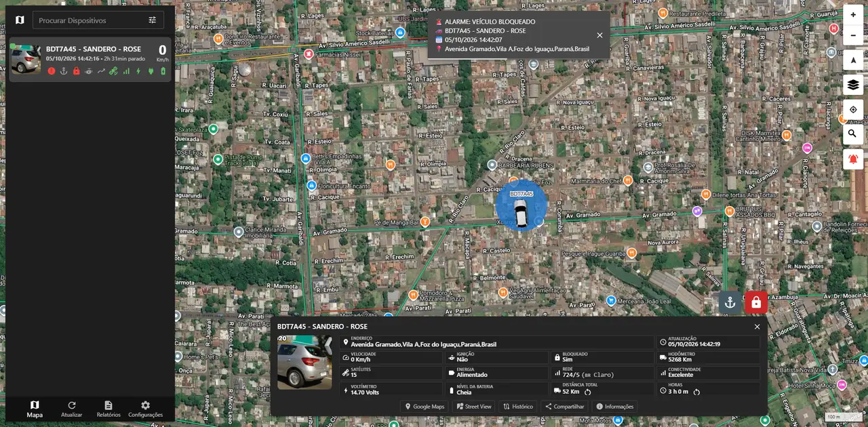Image resolution: width=868 pixels, height=427 pixels.
Task: Click the Sandero photo in the details panel
Action: tap(304, 363)
